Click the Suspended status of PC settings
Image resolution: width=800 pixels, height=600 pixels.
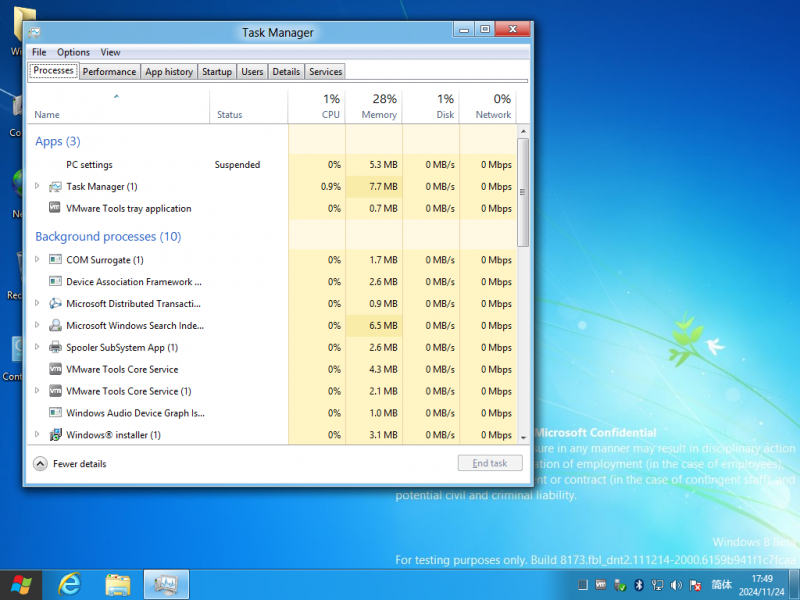[237, 165]
